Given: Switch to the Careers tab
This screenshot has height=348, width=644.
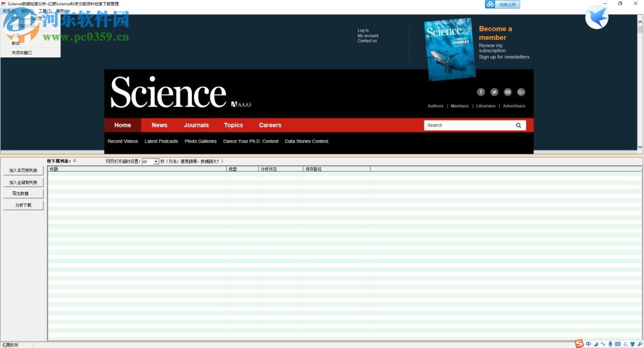Looking at the screenshot, I should coord(270,125).
